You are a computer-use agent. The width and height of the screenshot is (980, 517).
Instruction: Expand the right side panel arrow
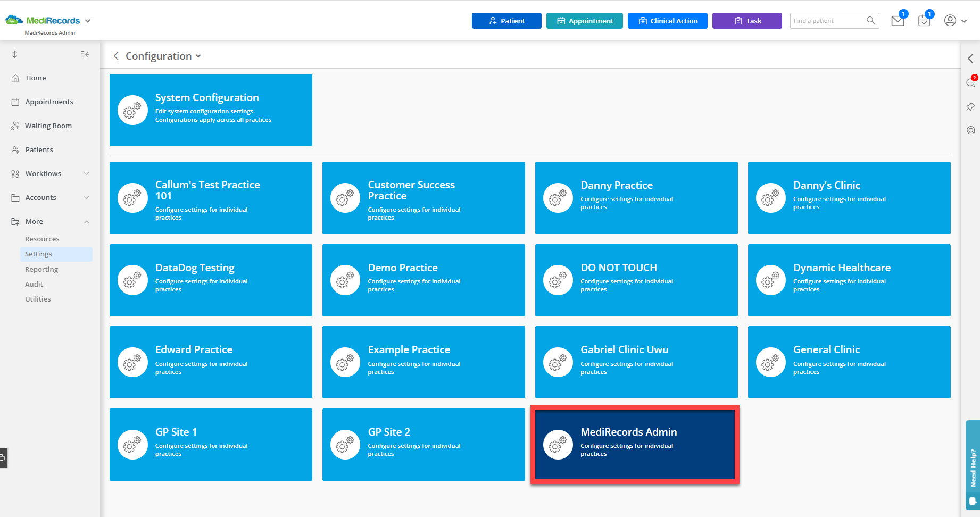tap(970, 59)
